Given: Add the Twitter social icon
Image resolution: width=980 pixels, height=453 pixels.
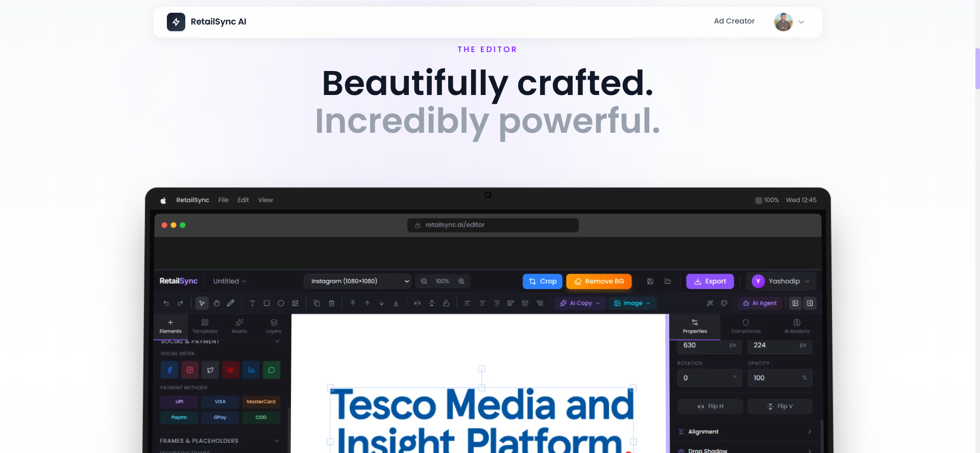Looking at the screenshot, I should (210, 370).
